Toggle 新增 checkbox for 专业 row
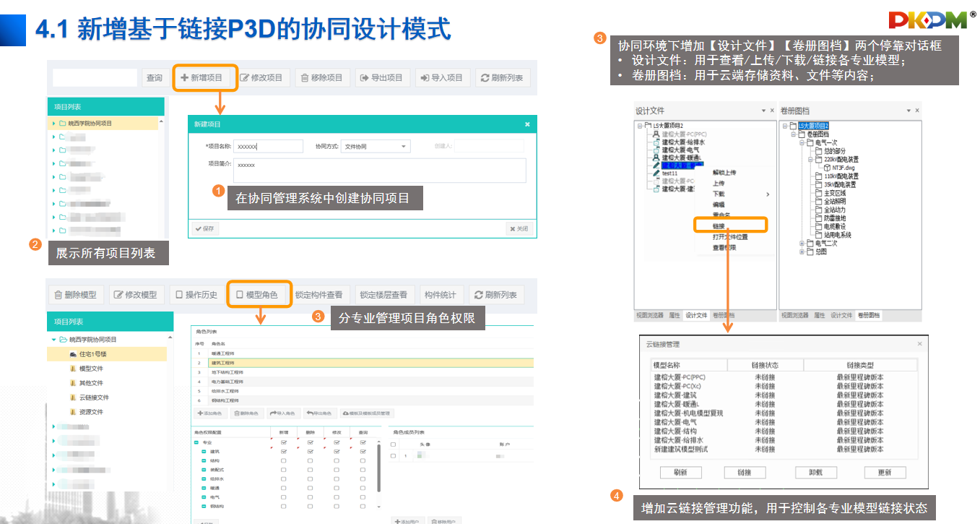Image resolution: width=980 pixels, height=524 pixels. click(284, 442)
